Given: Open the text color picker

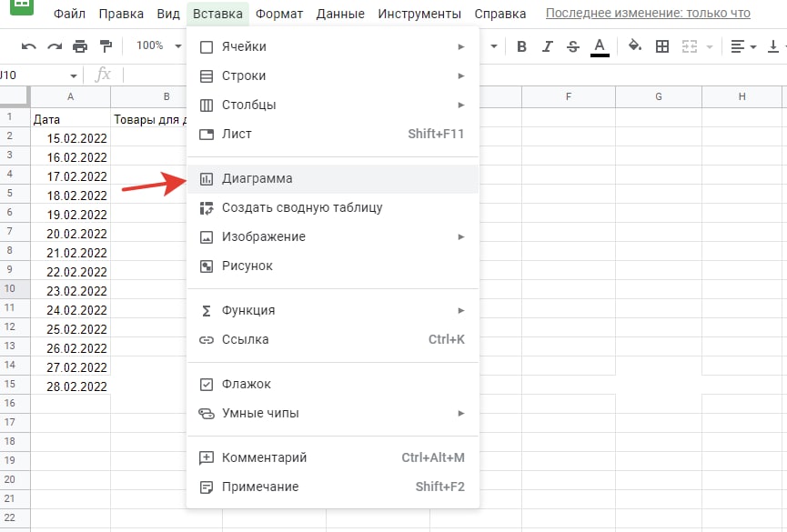Looking at the screenshot, I should tap(599, 46).
